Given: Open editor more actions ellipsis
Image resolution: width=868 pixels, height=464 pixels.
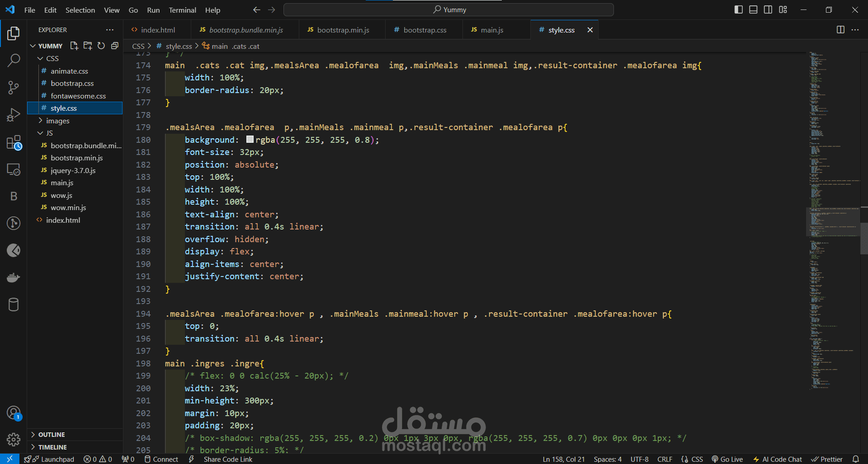Looking at the screenshot, I should pos(855,30).
